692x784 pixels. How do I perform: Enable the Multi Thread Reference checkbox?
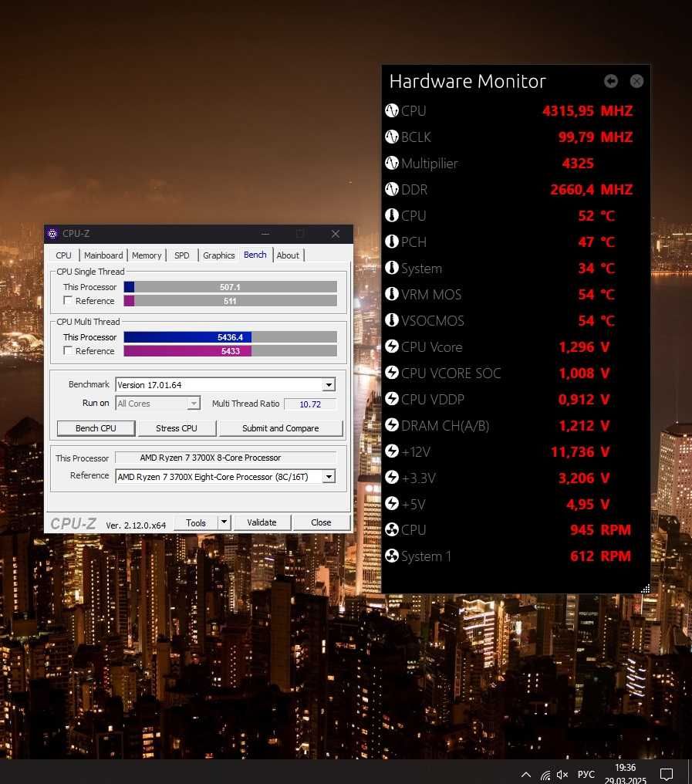[68, 350]
